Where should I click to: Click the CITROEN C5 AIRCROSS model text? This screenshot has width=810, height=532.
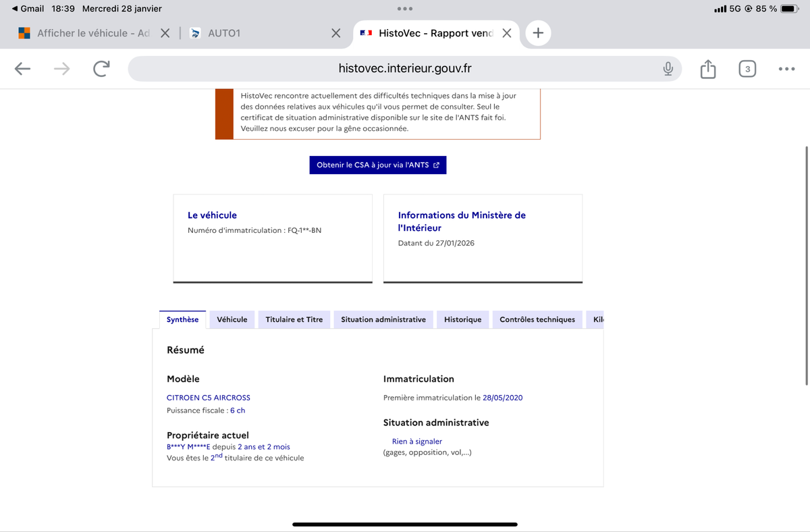pos(209,398)
